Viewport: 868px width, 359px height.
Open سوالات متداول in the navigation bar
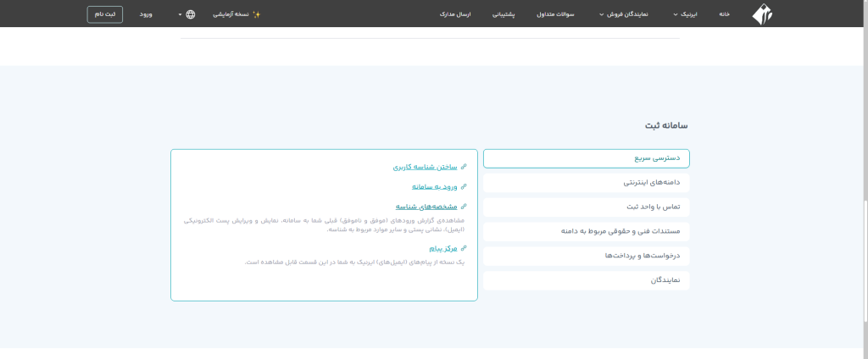tap(555, 14)
